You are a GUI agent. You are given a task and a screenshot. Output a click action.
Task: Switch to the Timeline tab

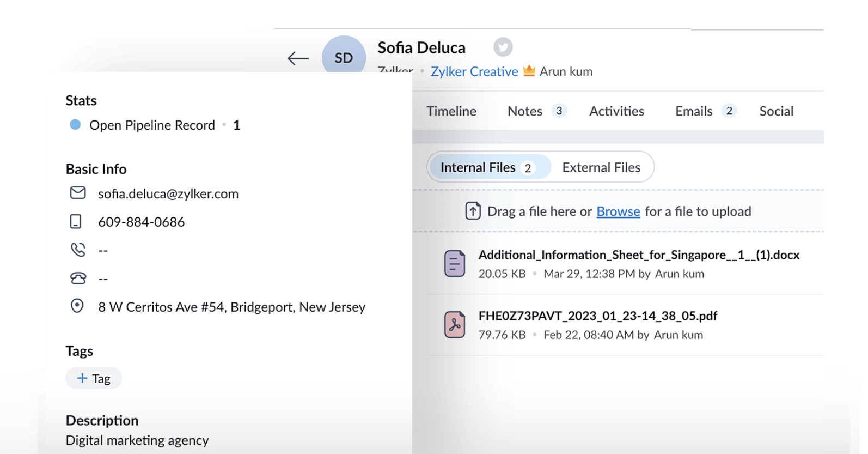(451, 111)
